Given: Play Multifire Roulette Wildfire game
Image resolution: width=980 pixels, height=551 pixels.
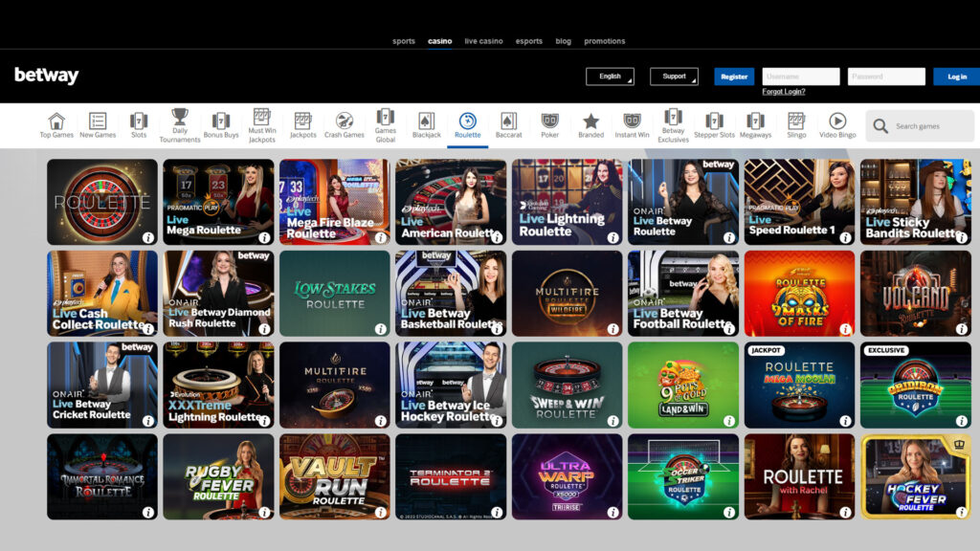Looking at the screenshot, I should tap(567, 294).
